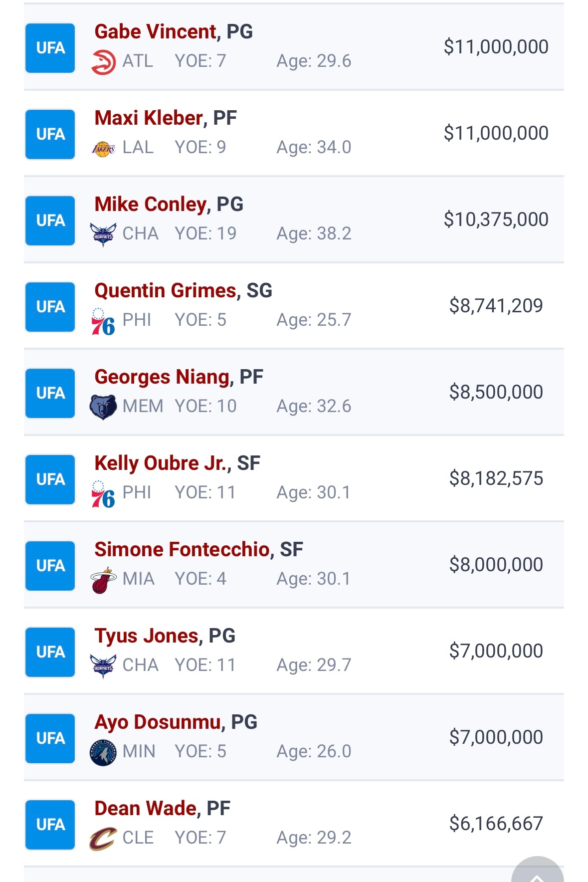Click the 76ers logo beside Kelly Oubre
This screenshot has width=588, height=882.
coord(103,494)
